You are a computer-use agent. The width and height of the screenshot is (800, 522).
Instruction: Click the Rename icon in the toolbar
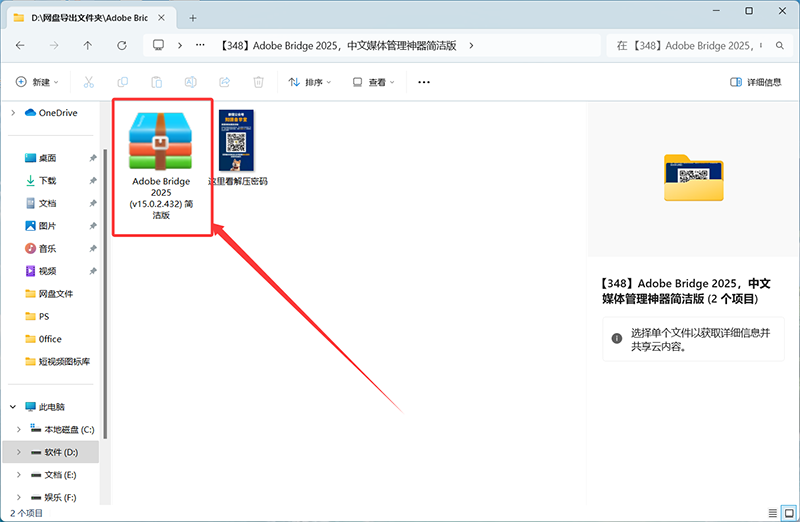190,82
